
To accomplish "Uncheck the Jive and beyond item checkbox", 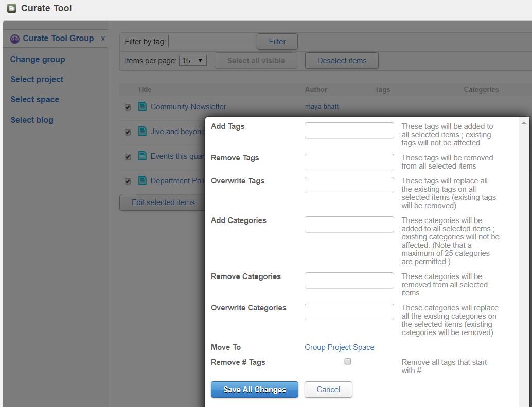I will pos(127,132).
